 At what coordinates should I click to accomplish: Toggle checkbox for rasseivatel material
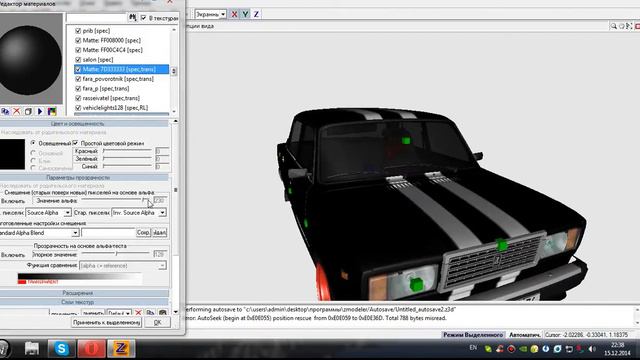[78, 98]
